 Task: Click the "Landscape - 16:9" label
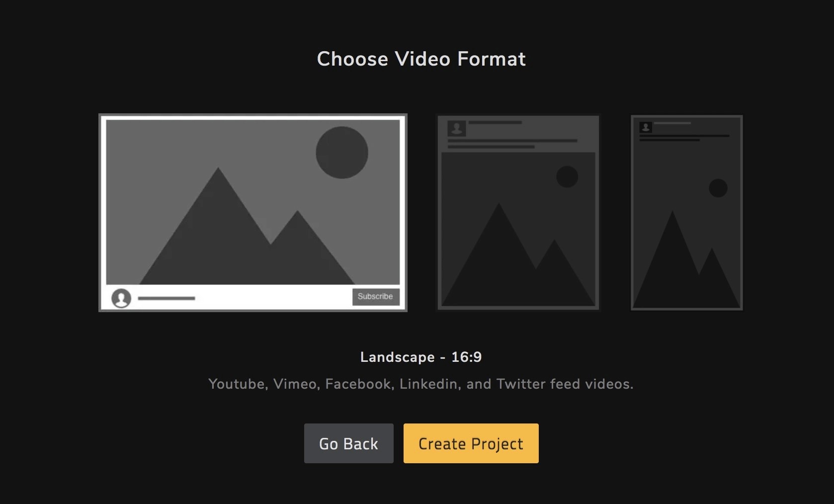click(420, 357)
